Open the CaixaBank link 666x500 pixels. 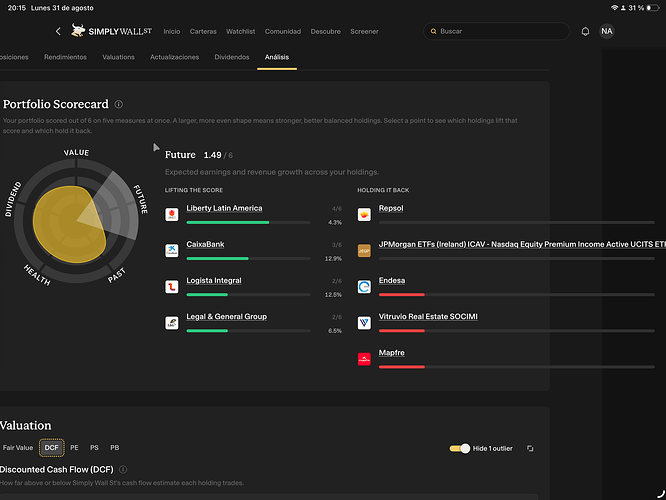[205, 244]
